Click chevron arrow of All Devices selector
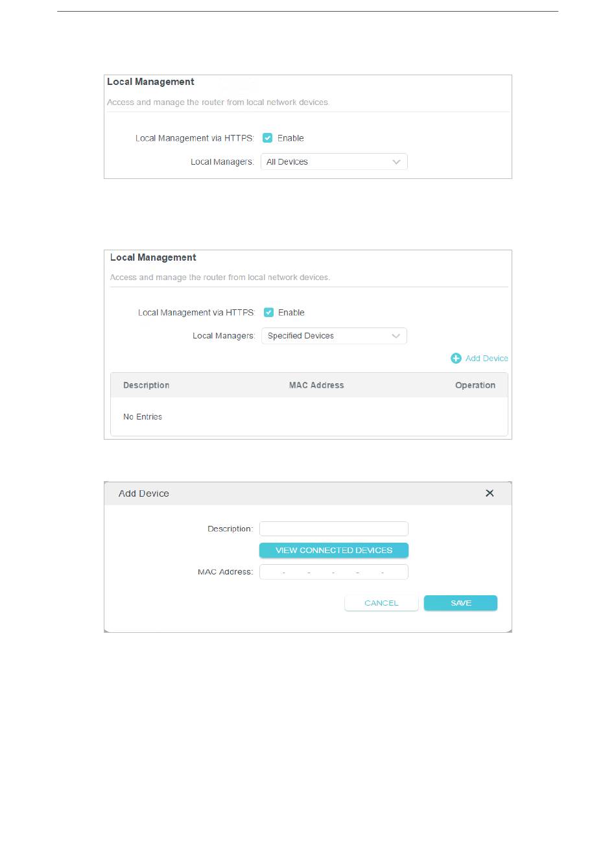The image size is (616, 841). click(x=396, y=162)
